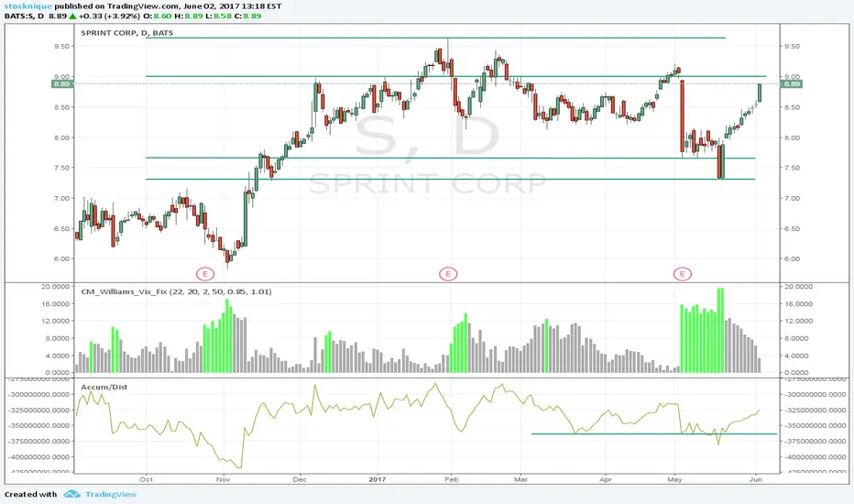854x504 pixels.
Task: Click the C:8.89 close value
Action: pos(247,16)
